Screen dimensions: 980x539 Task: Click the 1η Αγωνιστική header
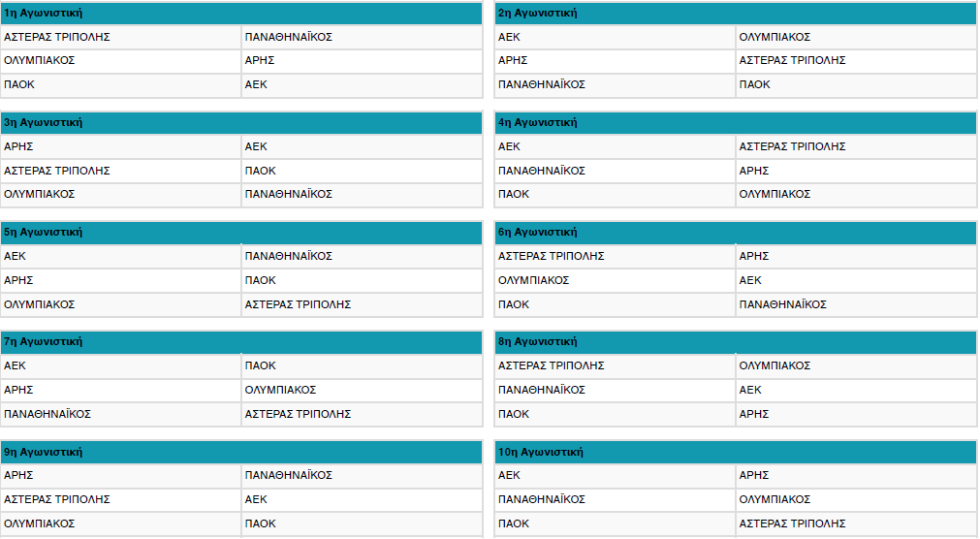(241, 14)
